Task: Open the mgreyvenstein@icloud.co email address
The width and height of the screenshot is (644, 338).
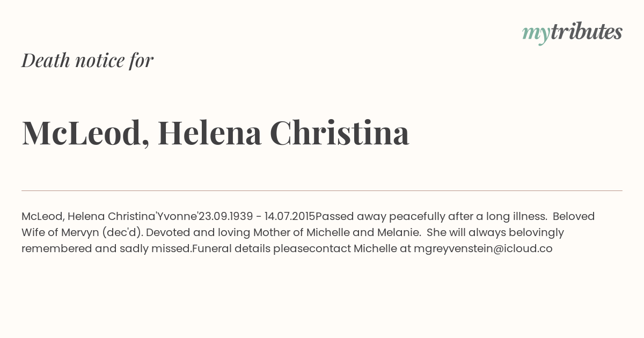Action: [483, 249]
